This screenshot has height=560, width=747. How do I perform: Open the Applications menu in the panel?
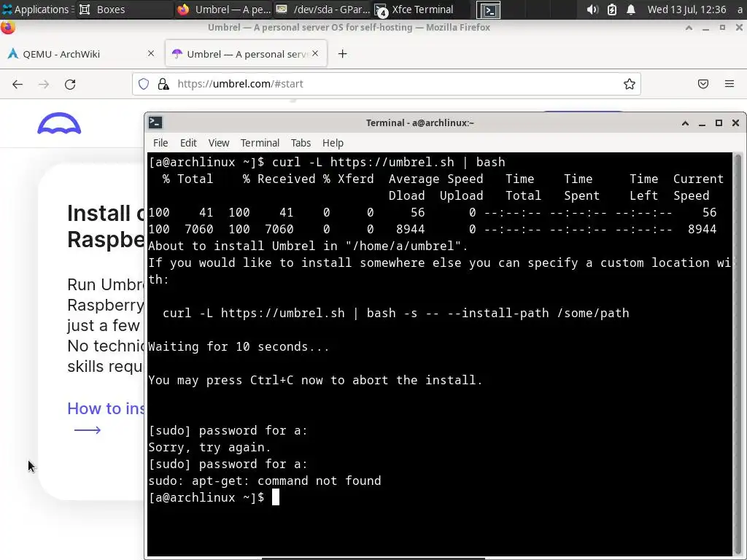click(38, 9)
